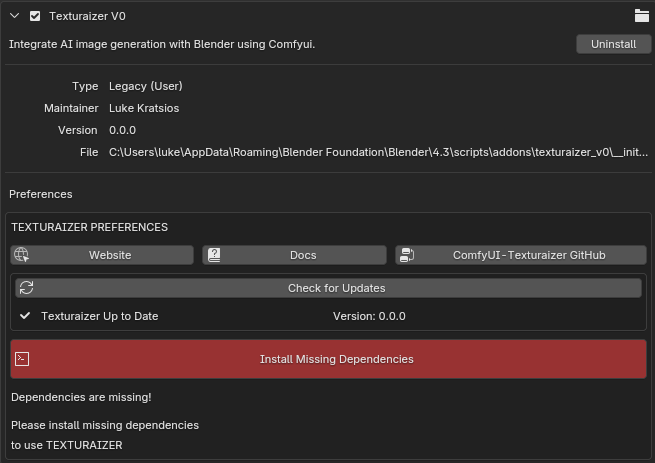Open the Texturaizer Website button
The image size is (655, 463).
(x=102, y=255)
